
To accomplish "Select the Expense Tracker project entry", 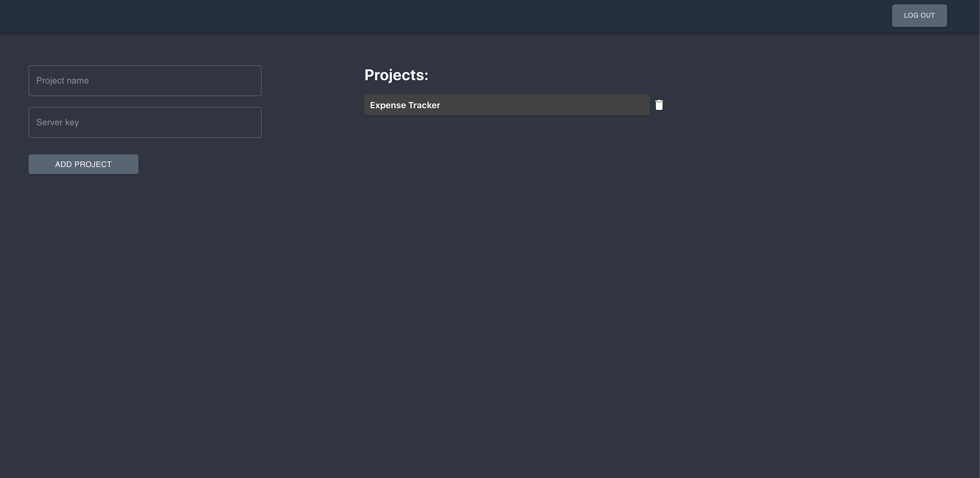I will (x=507, y=104).
